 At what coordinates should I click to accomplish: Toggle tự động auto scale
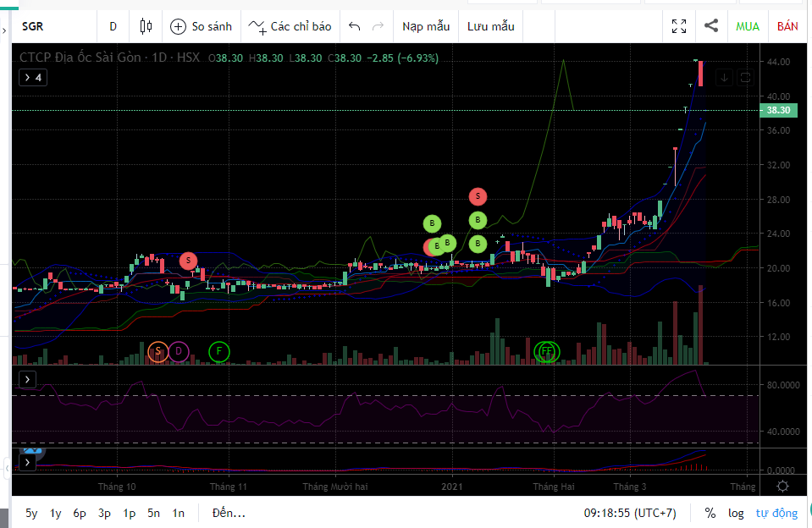coord(776,513)
